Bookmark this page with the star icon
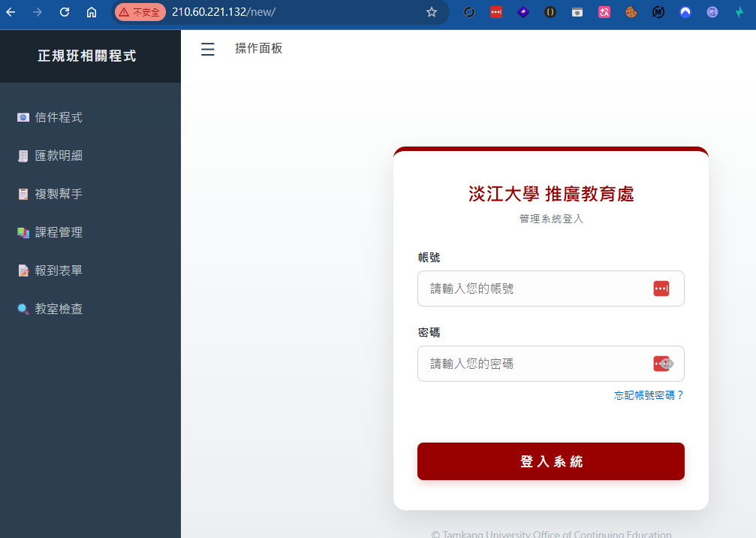Image resolution: width=756 pixels, height=538 pixels. click(432, 12)
